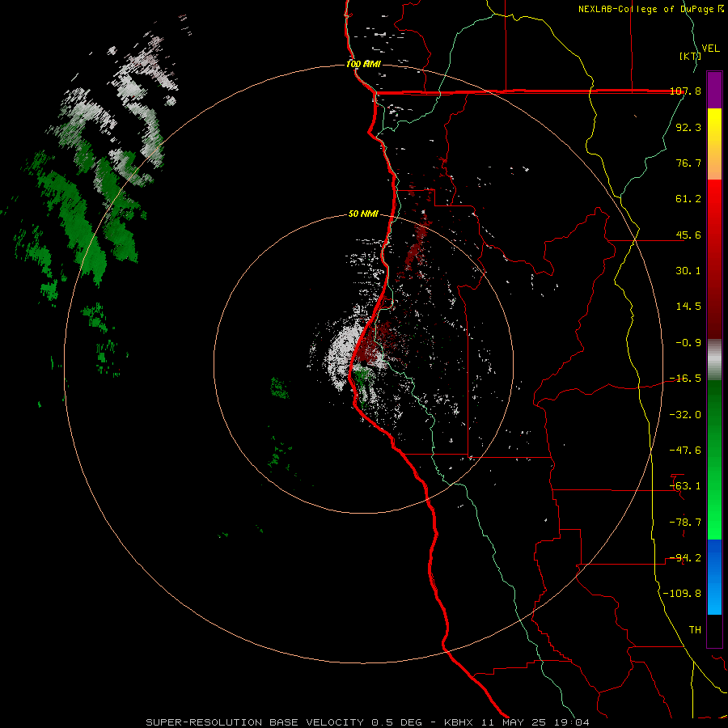The height and width of the screenshot is (728, 728).
Task: Select the -16.5 velocity scale value
Action: pos(685,379)
